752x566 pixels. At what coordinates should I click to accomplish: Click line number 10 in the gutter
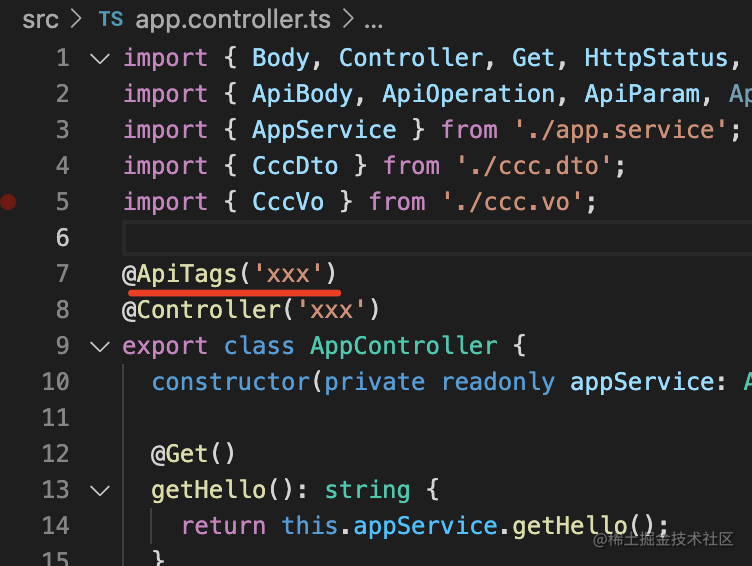[56, 382]
